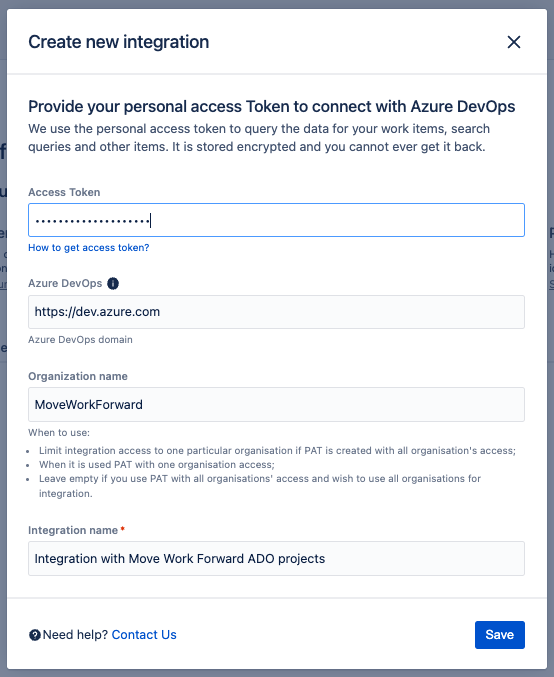554x677 pixels.
Task: Click the red required asterisk by Integration name
Action: (123, 529)
